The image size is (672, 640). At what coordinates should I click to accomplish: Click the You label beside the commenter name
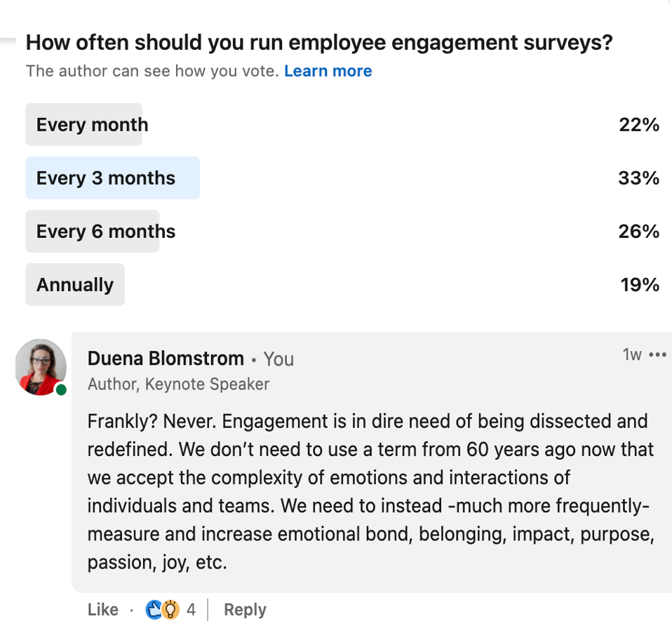click(278, 359)
